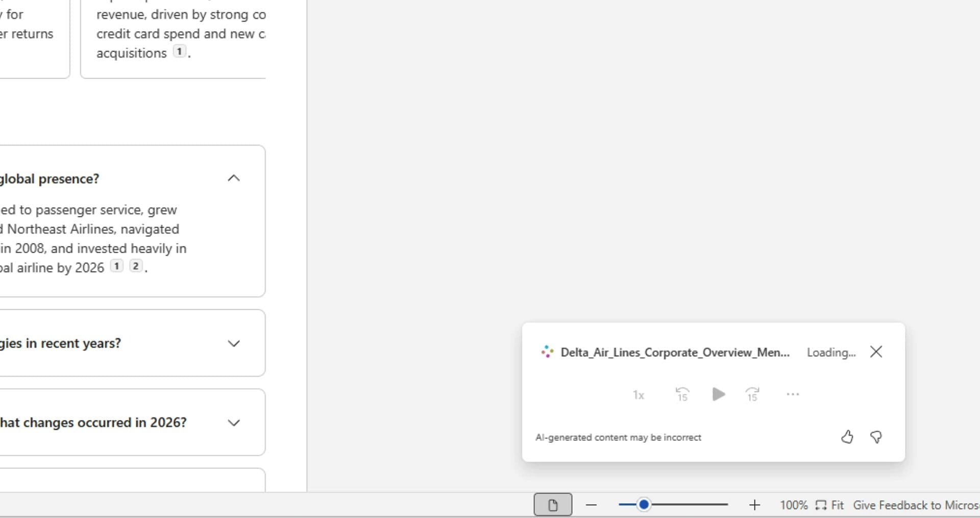Image resolution: width=980 pixels, height=518 pixels.
Task: Change playback speed from 1x
Action: tap(638, 395)
